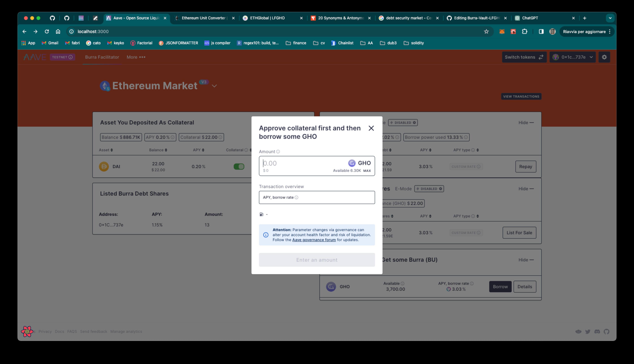This screenshot has height=364, width=634.
Task: Open the Chainlist bookmark
Action: coord(342,43)
